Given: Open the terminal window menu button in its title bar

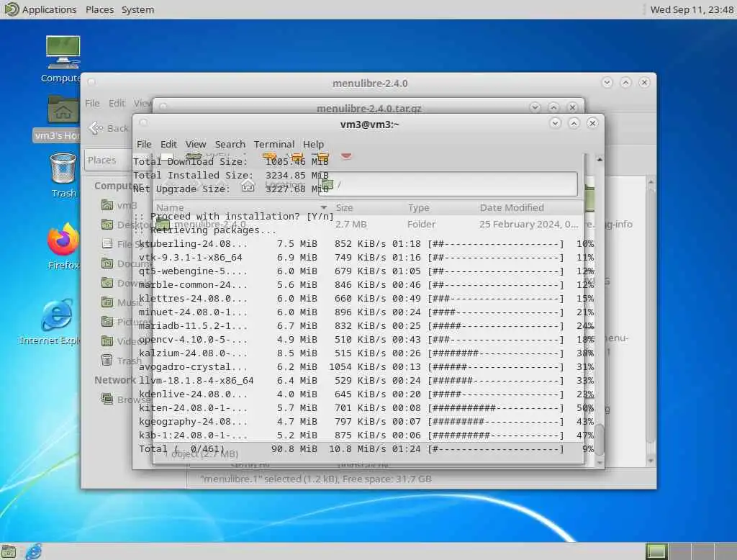Looking at the screenshot, I should 144,122.
